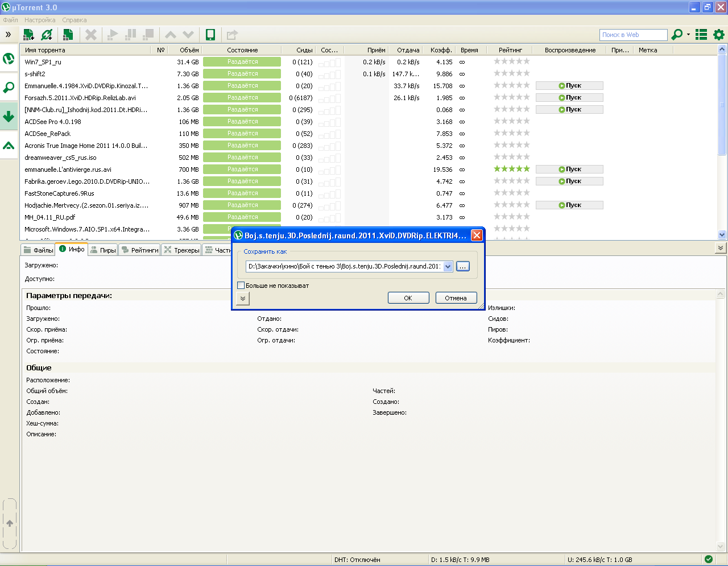The image size is (728, 566).
Task: Click the Create New Torrent icon
Action: click(68, 35)
